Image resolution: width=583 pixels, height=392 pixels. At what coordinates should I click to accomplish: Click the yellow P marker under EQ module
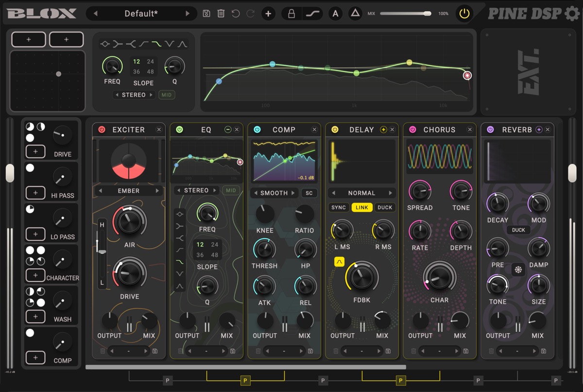coord(245,380)
